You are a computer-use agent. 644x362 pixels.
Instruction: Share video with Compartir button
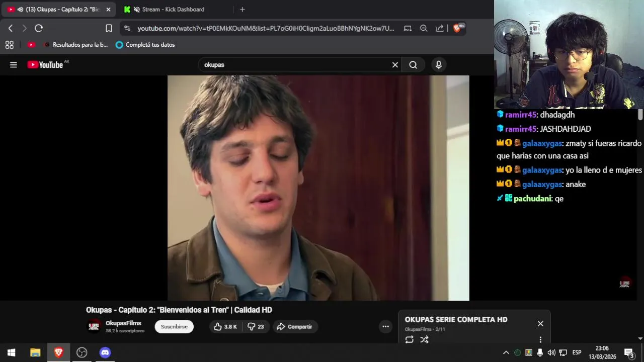pyautogui.click(x=295, y=327)
